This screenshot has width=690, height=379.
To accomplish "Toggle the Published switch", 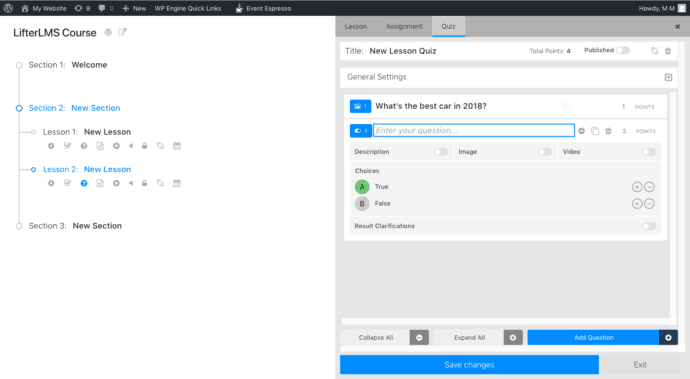I will [x=623, y=50].
